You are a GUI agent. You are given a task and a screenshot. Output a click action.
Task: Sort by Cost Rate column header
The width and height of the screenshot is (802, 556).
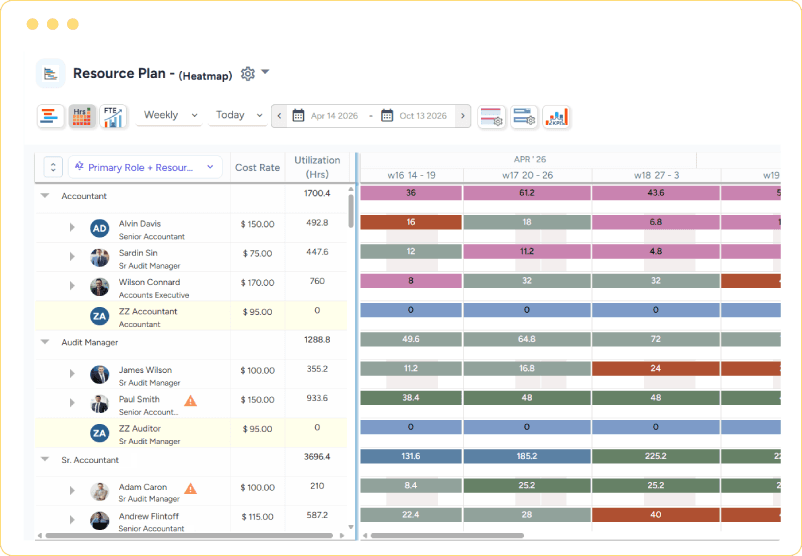[x=257, y=167]
